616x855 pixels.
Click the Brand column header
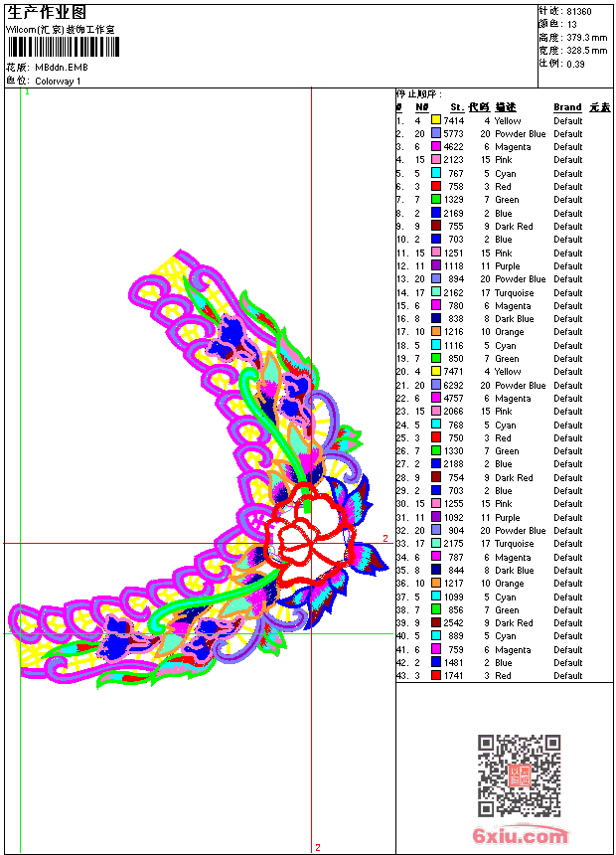coord(567,107)
